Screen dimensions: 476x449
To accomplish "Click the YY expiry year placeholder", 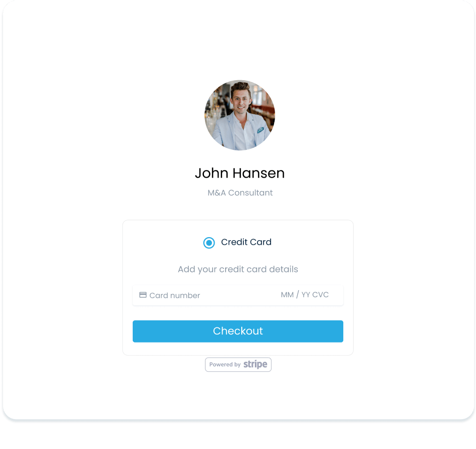I will (306, 295).
